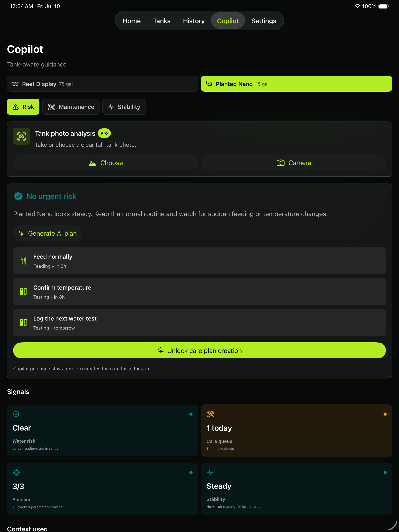Image resolution: width=399 pixels, height=532 pixels.
Task: Click the pulse icon on the Steady card
Action: tap(210, 473)
